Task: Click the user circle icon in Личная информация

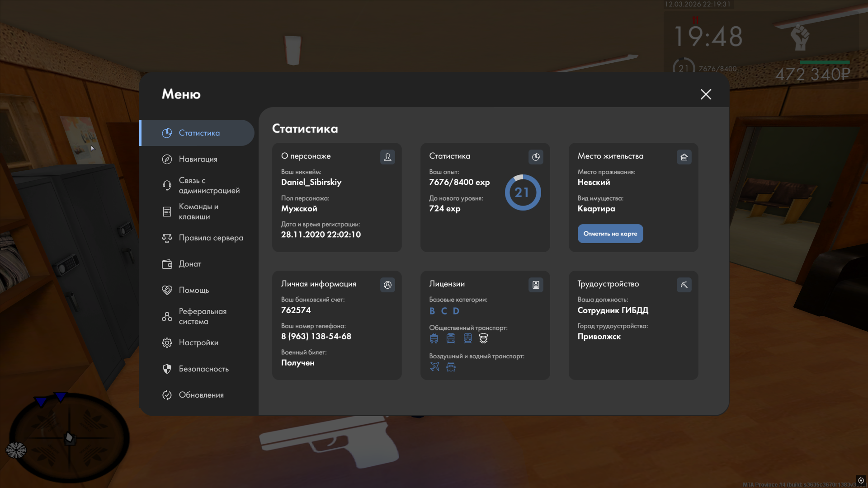Action: tap(387, 285)
